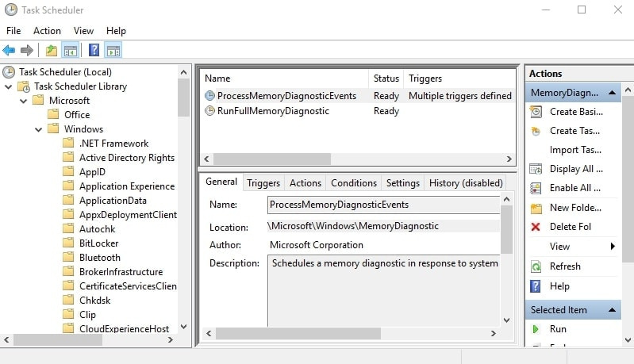
Task: Select the BitLocker folder in the tree
Action: (x=98, y=243)
